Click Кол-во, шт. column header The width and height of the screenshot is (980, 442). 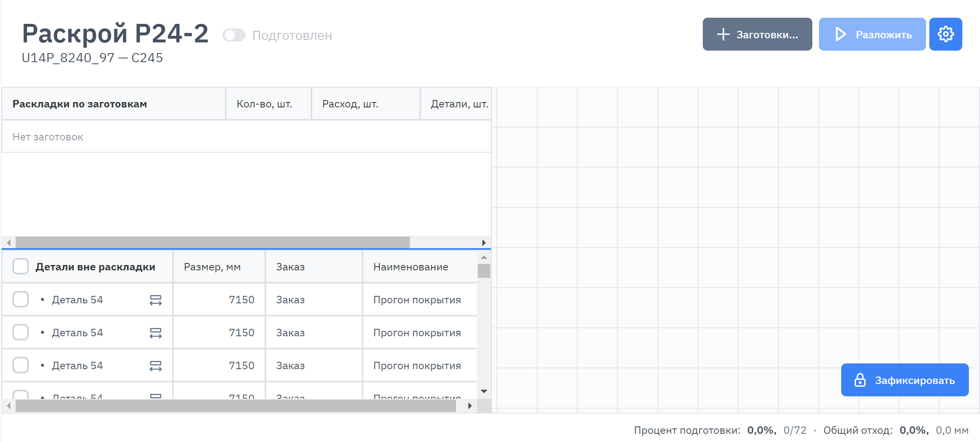[269, 104]
